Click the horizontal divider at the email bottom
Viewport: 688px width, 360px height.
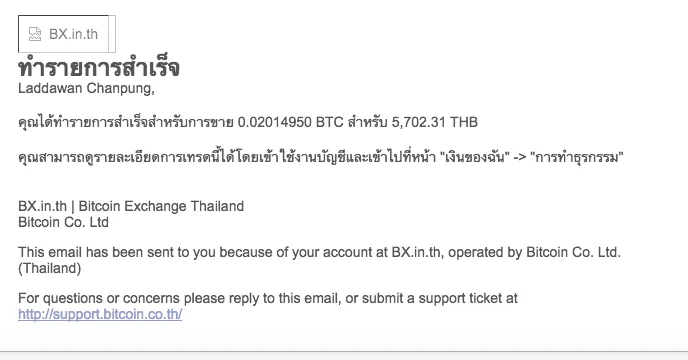[344, 351]
